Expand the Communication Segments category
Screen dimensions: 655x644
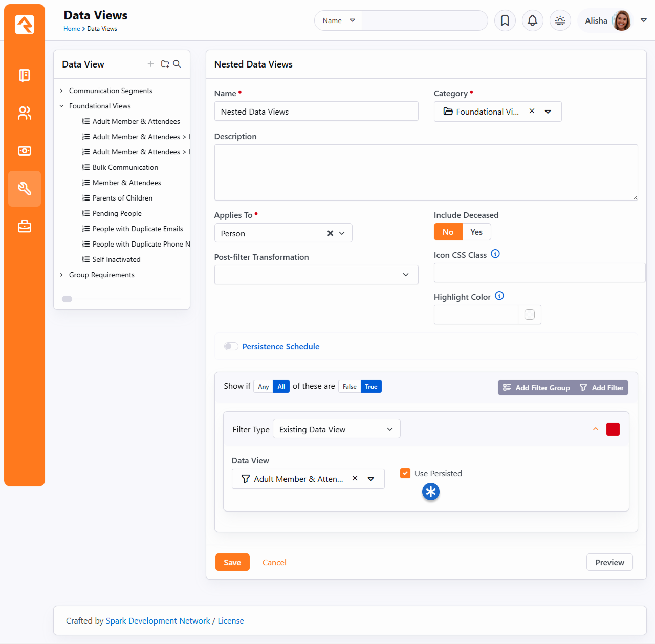(x=61, y=91)
